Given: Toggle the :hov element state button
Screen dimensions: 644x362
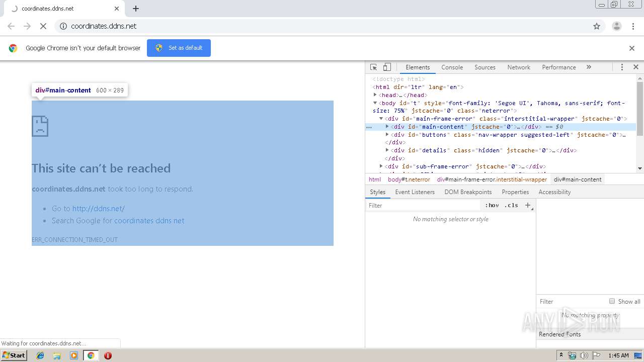Looking at the screenshot, I should pyautogui.click(x=492, y=205).
